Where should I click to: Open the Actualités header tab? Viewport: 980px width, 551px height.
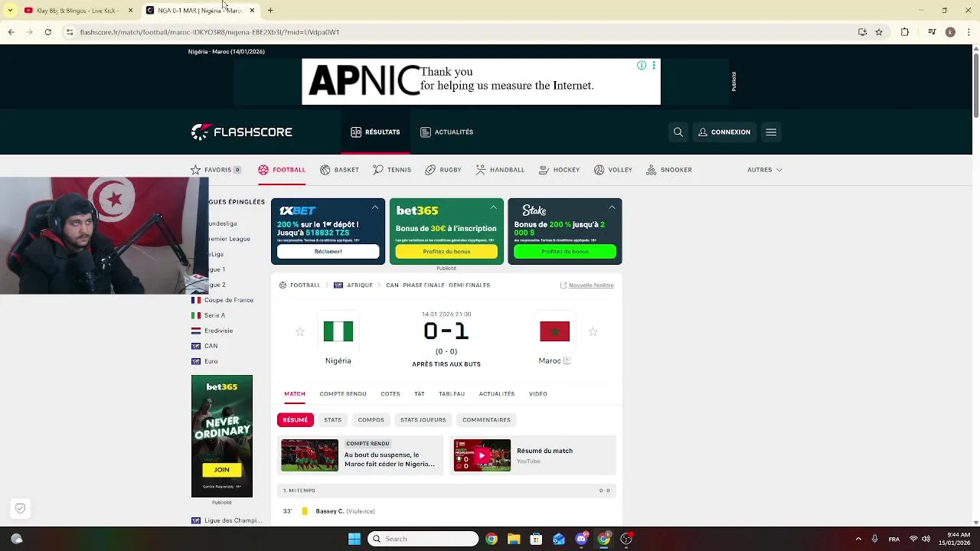pyautogui.click(x=447, y=132)
